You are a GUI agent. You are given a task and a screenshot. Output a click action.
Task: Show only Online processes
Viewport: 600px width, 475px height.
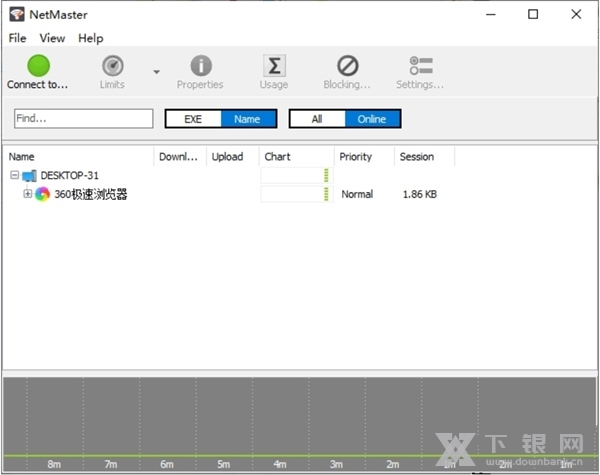click(372, 119)
